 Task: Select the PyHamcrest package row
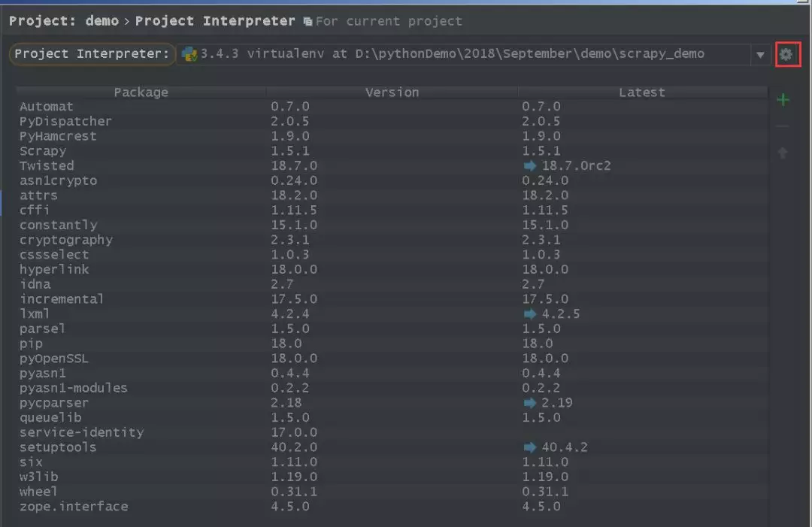click(x=392, y=136)
